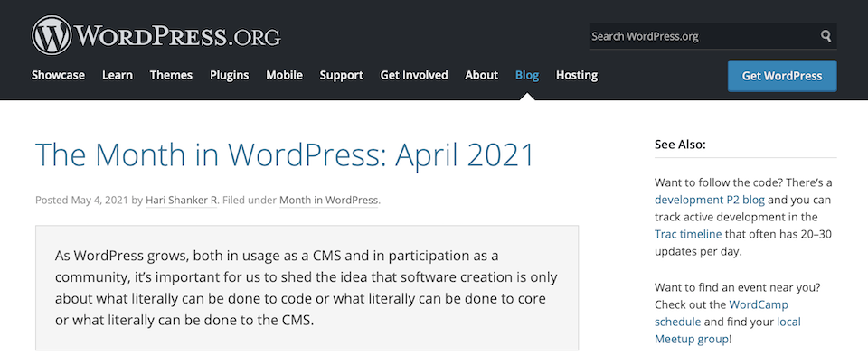Screen dimensions: 868x355
Task: Open the Get Involved page
Action: pos(414,75)
